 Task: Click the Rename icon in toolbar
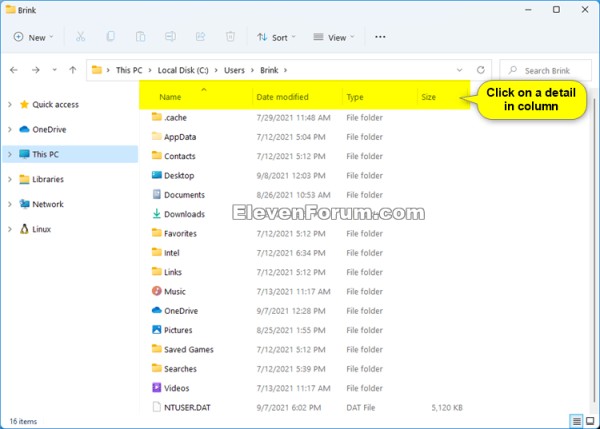(x=170, y=37)
